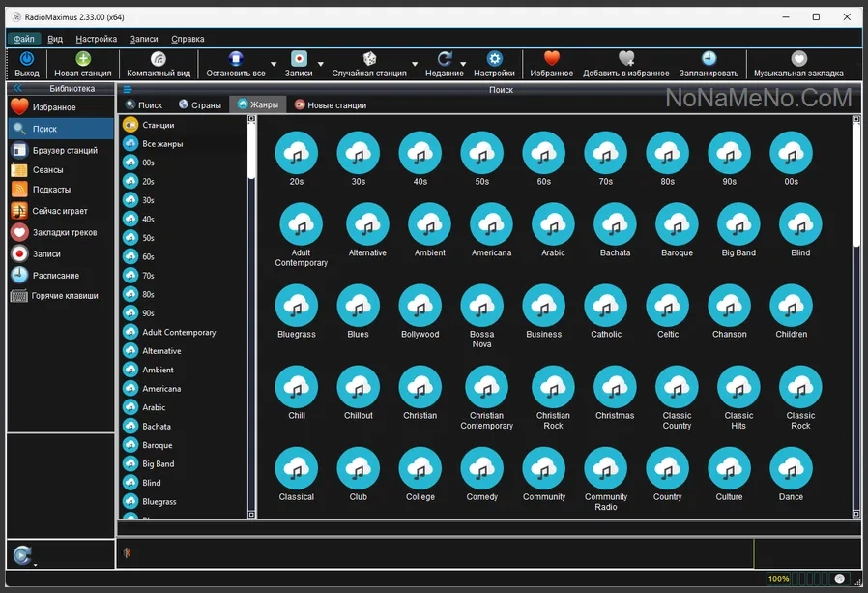This screenshot has width=868, height=593.
Task: Open the Настройка menu
Action: click(x=96, y=39)
